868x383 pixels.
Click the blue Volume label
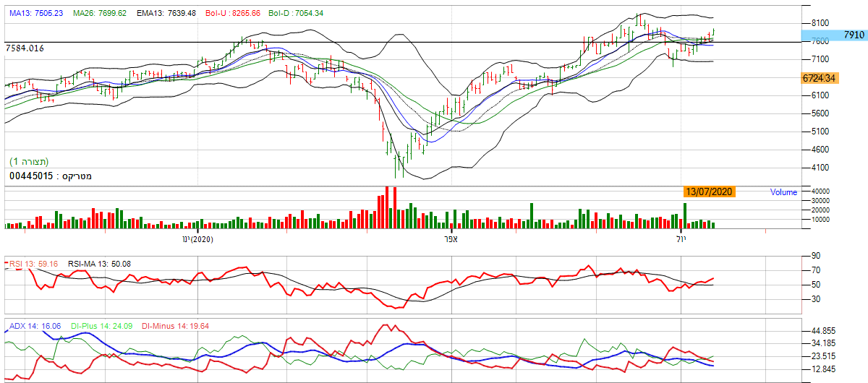click(x=783, y=192)
